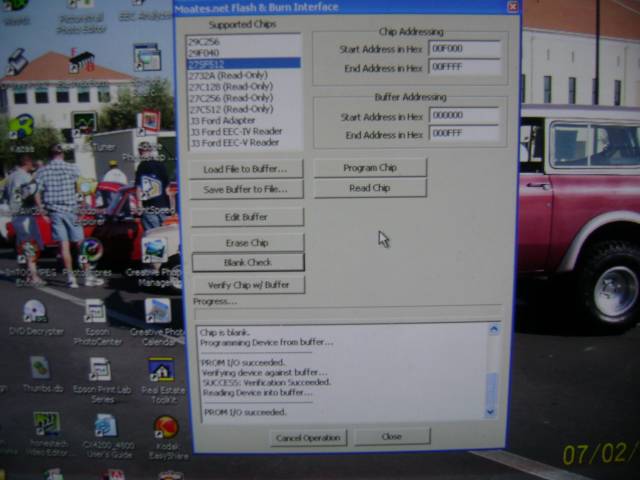Screen dimensions: 640x480
Task: Click Buffer Addressing Start Address hex field
Action: pos(464,116)
